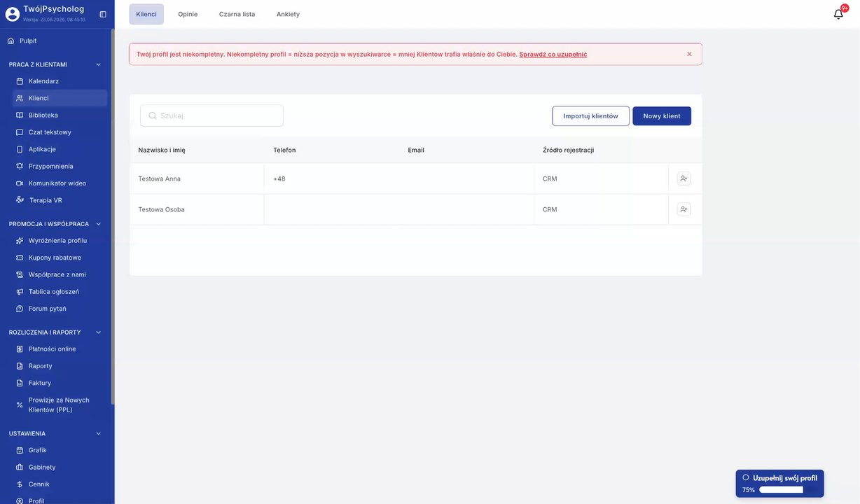Click the TwójPsycholog profile avatar icon
860x504 pixels.
pyautogui.click(x=13, y=14)
